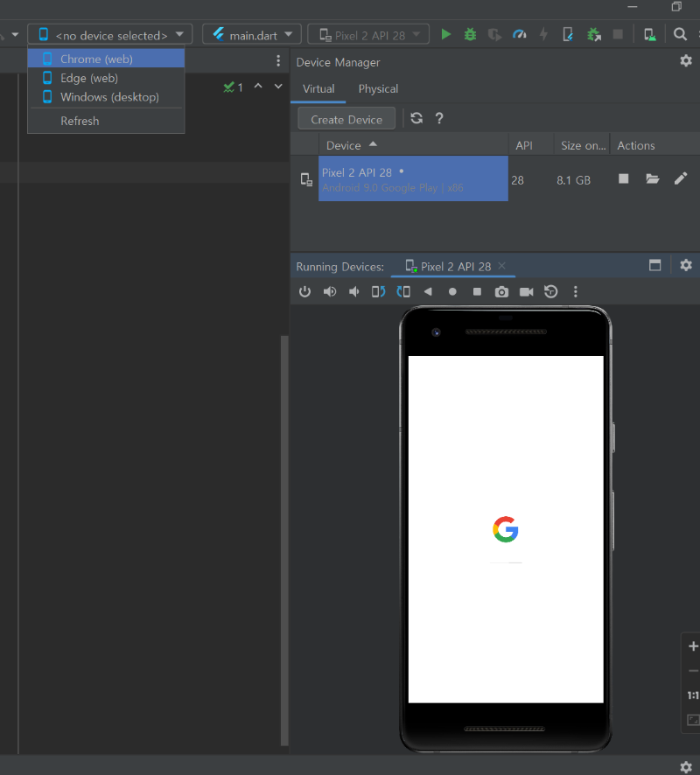Capture an emulator screenshot with the camera icon
The width and height of the screenshot is (700, 775).
click(501, 291)
